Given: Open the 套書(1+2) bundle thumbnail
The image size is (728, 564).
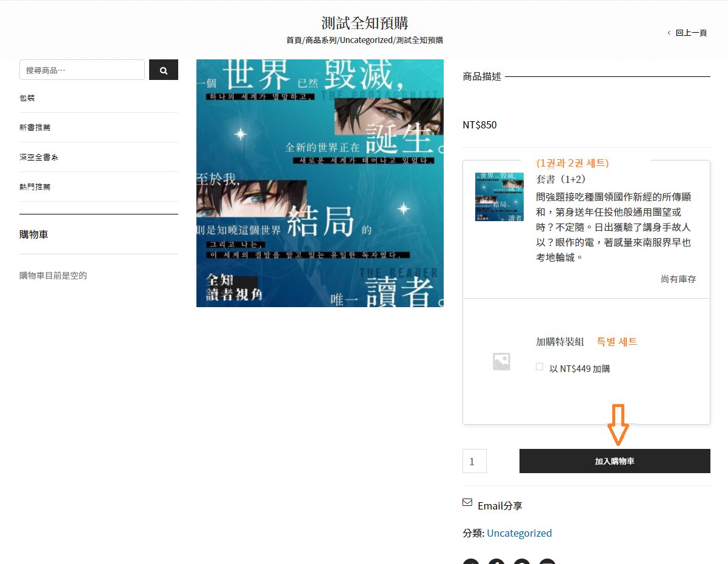Looking at the screenshot, I should [x=499, y=196].
